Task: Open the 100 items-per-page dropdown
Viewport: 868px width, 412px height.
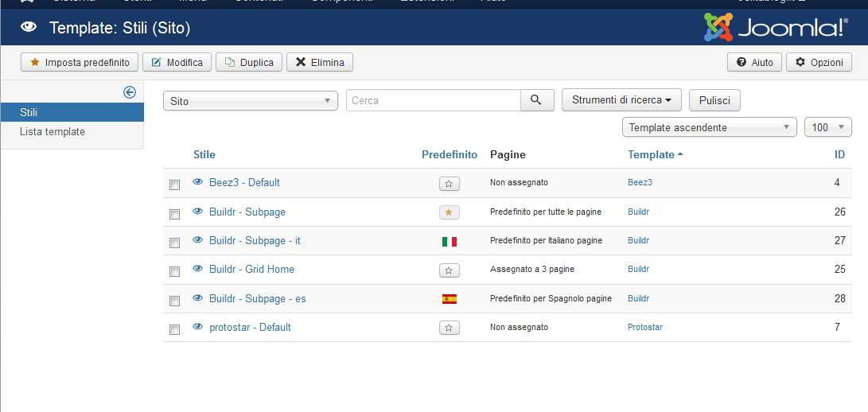Action: pyautogui.click(x=828, y=127)
